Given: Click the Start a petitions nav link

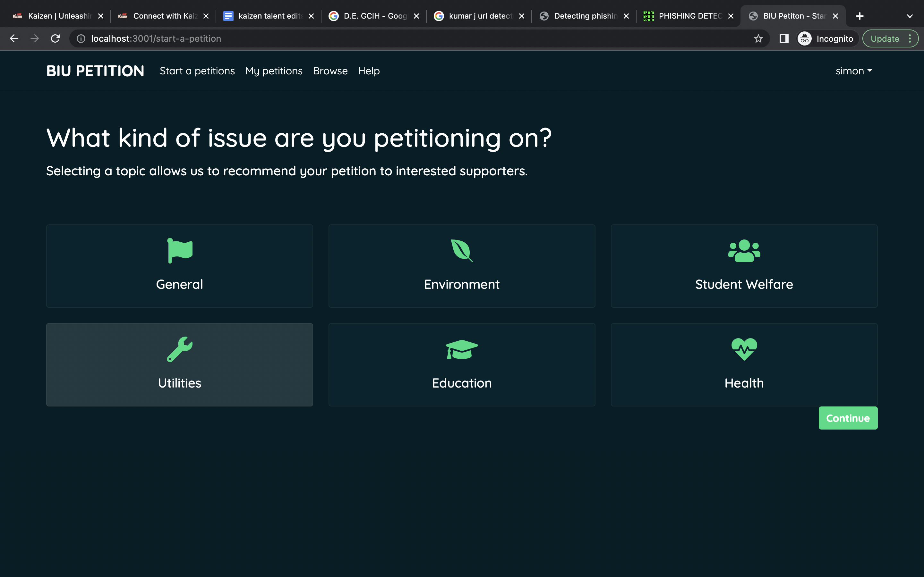Looking at the screenshot, I should click(x=197, y=71).
